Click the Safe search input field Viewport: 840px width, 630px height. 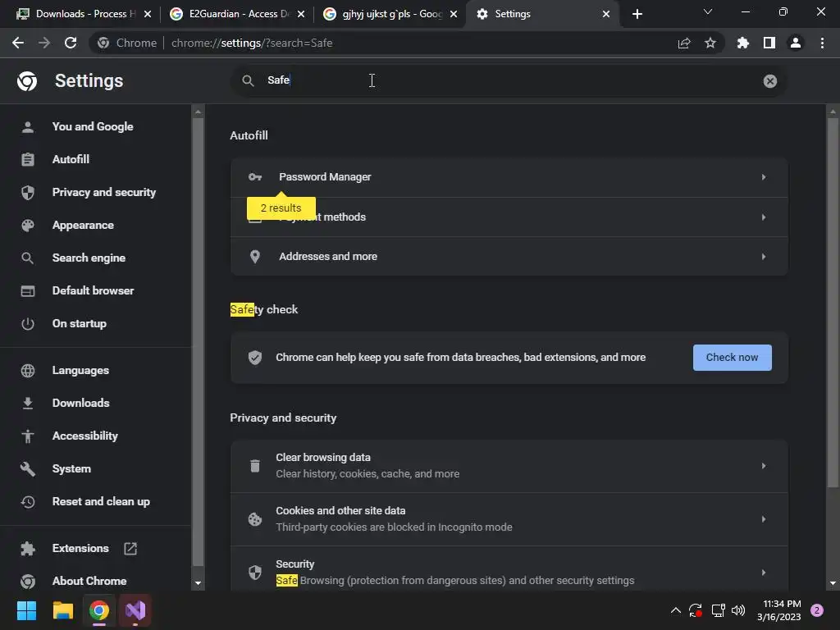tap(509, 80)
